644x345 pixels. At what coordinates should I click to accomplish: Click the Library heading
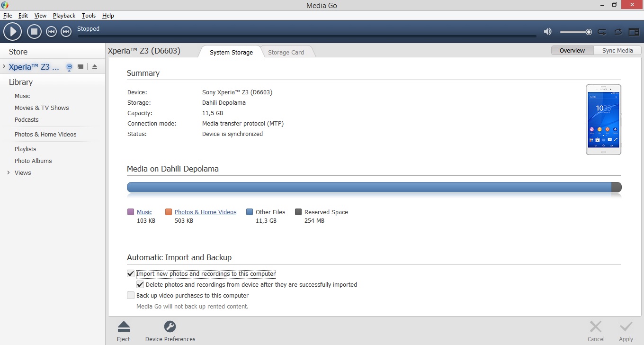click(21, 82)
